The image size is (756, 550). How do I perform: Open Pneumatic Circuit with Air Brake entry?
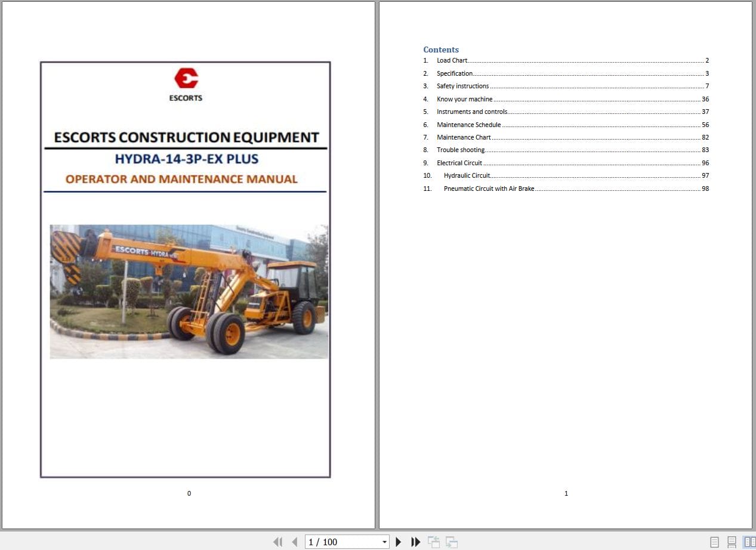click(566, 189)
